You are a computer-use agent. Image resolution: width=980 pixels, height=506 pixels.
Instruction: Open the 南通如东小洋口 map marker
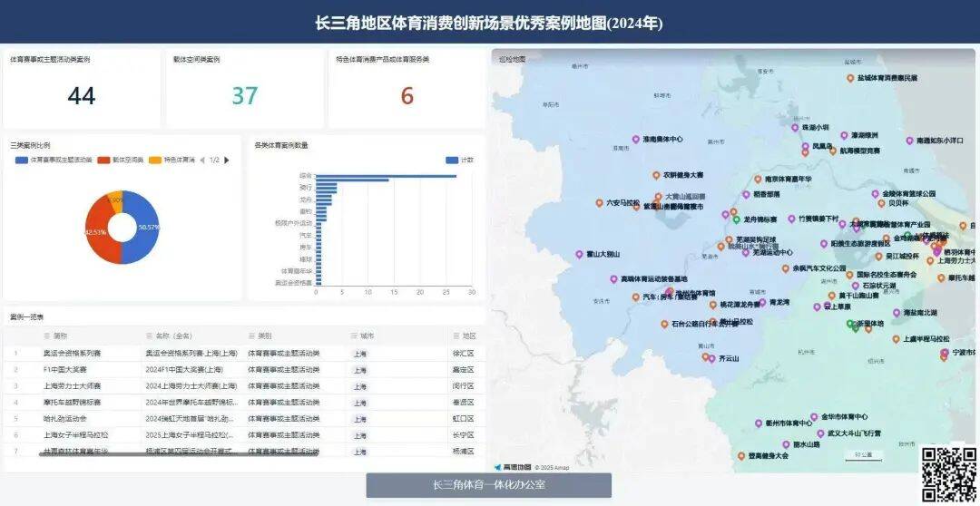click(x=909, y=141)
